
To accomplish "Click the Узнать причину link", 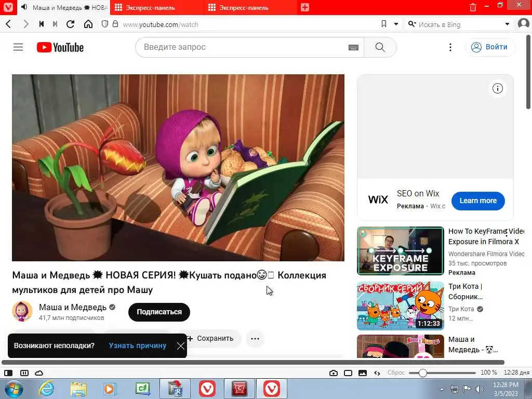I will point(137,345).
